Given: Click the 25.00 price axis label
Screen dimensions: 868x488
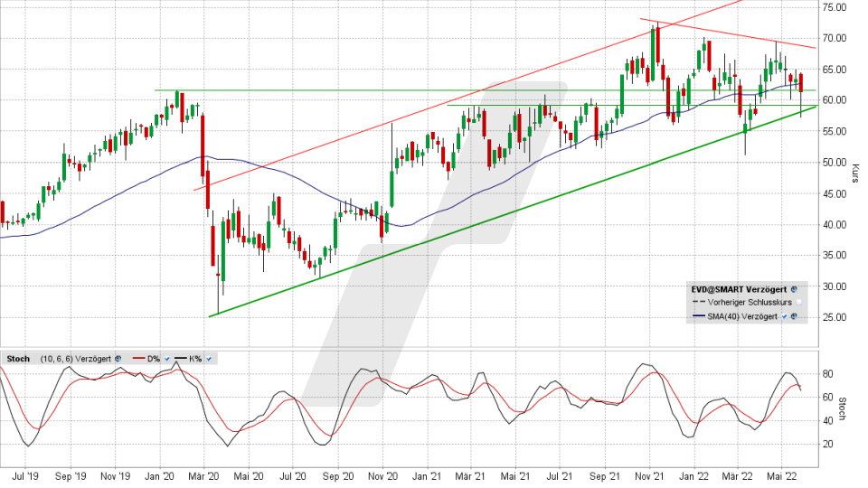Looking at the screenshot, I should (835, 317).
